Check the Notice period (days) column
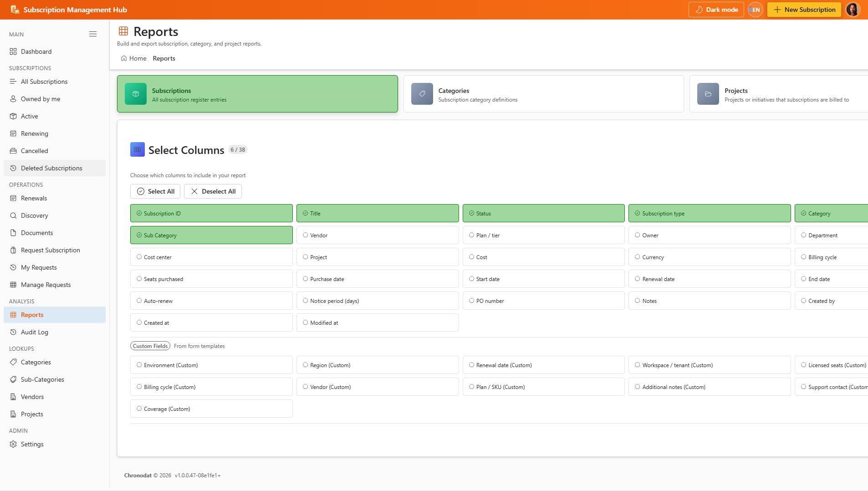The height and width of the screenshot is (491, 868). coord(378,301)
